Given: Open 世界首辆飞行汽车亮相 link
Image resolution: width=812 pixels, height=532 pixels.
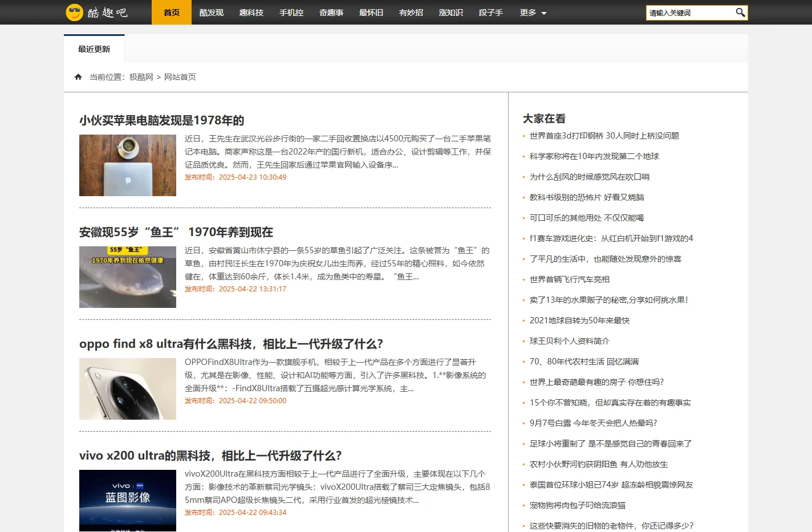Looking at the screenshot, I should pyautogui.click(x=570, y=279).
